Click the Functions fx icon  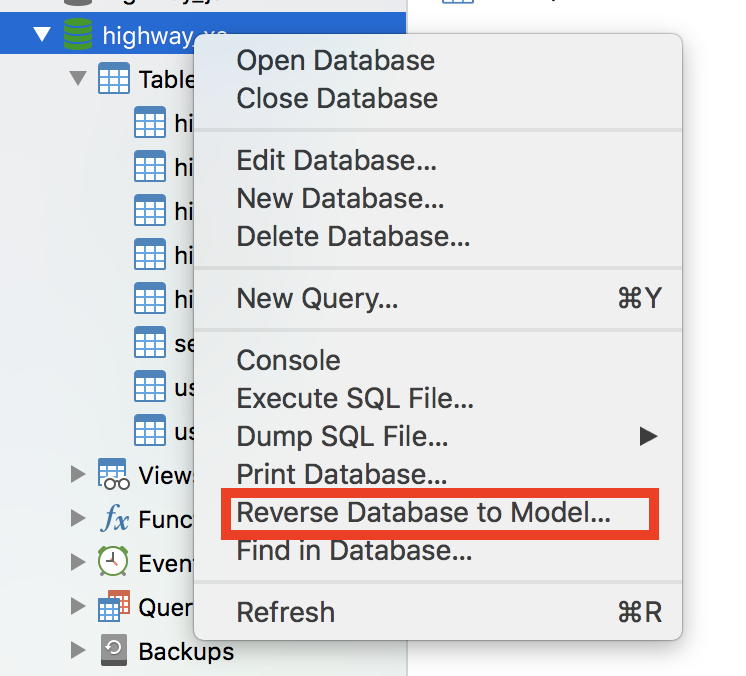(x=113, y=518)
